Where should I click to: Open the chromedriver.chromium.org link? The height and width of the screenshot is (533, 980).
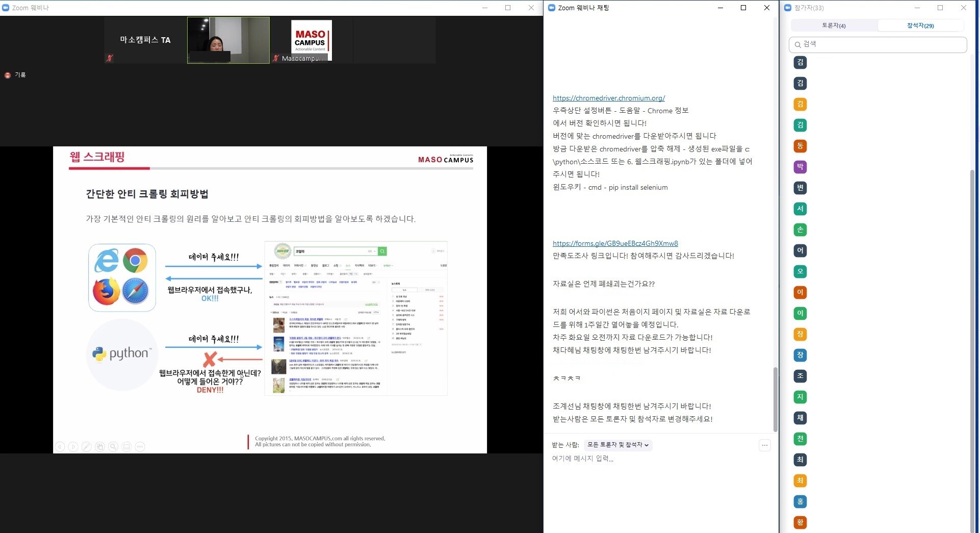point(609,98)
